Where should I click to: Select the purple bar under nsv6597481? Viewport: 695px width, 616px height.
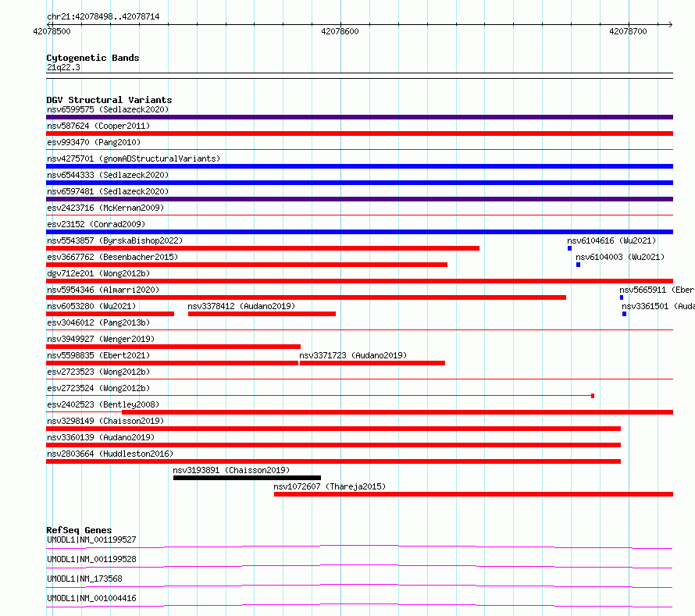coord(359,199)
